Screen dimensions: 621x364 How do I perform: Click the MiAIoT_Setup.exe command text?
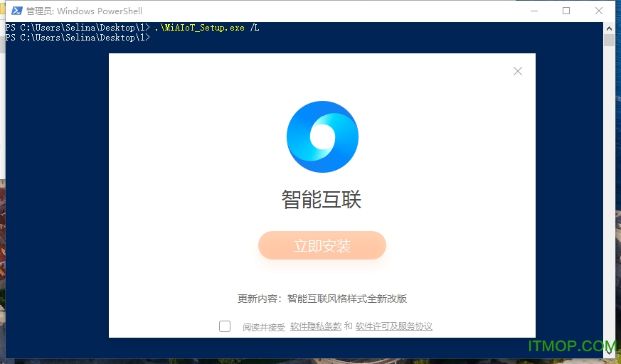coord(202,28)
